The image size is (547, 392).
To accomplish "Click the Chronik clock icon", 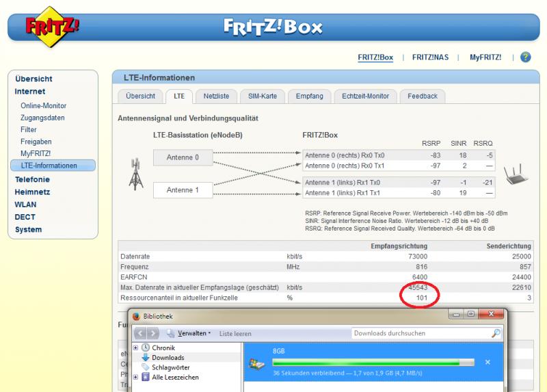I will (x=146, y=348).
